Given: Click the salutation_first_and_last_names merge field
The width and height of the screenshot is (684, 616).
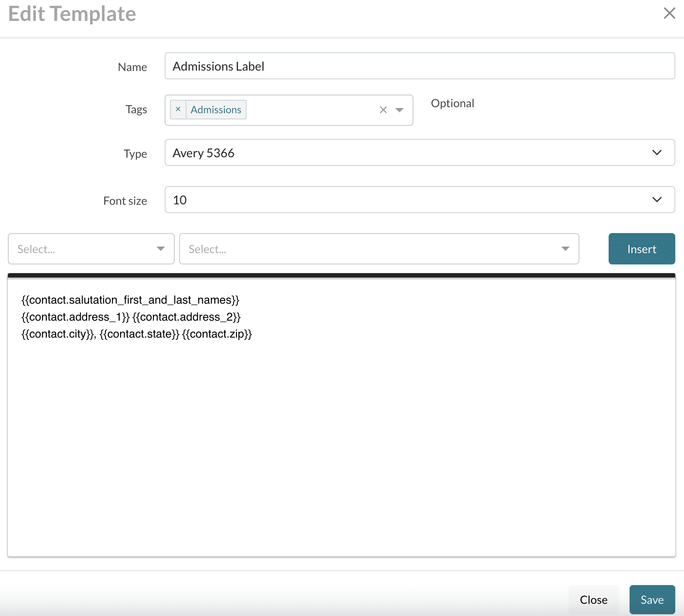Looking at the screenshot, I should point(130,300).
